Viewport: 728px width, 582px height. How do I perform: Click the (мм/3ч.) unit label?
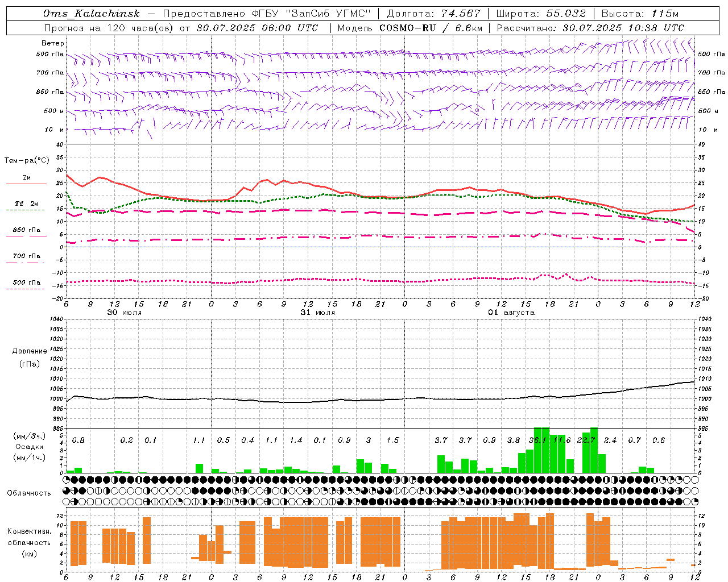point(30,436)
